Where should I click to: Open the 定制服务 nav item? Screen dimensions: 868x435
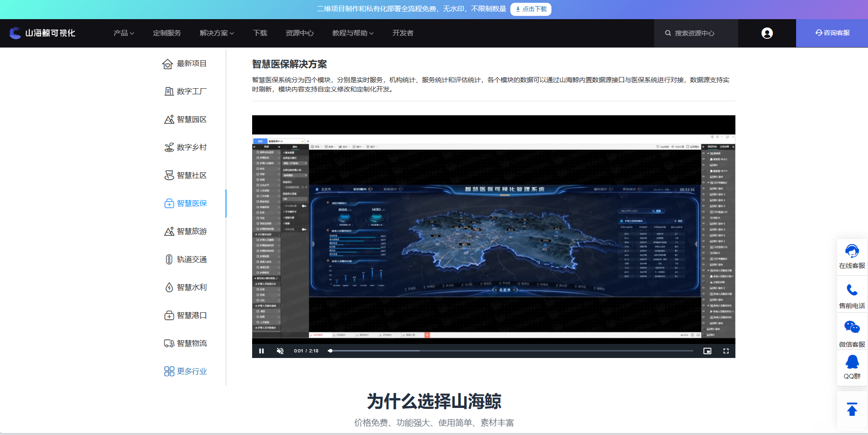[167, 33]
